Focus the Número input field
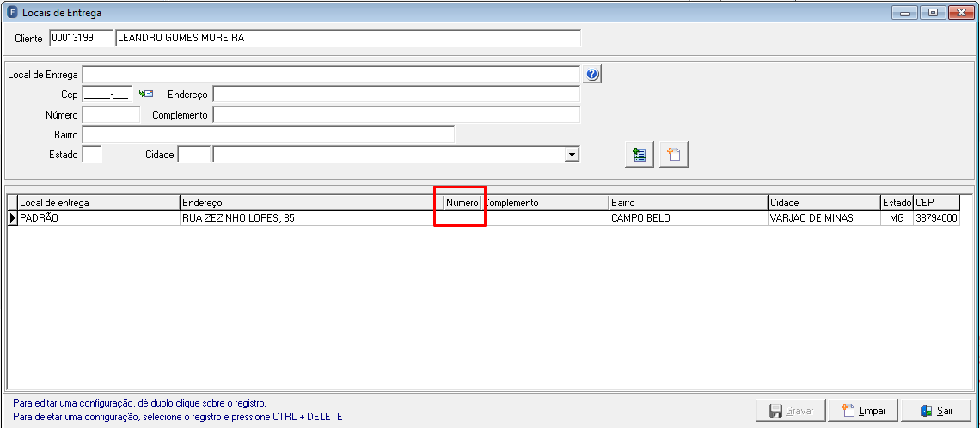This screenshot has height=428, width=980. coord(111,115)
